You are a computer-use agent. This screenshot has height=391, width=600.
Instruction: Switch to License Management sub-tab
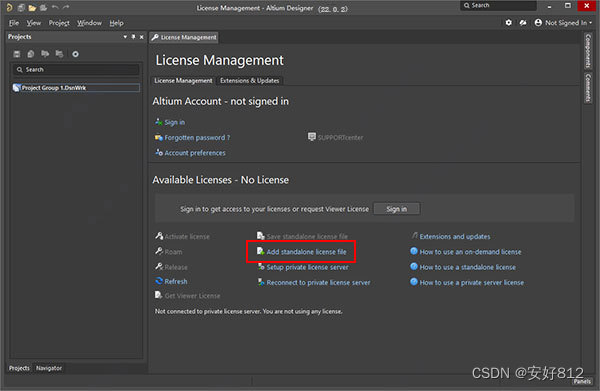pos(183,81)
